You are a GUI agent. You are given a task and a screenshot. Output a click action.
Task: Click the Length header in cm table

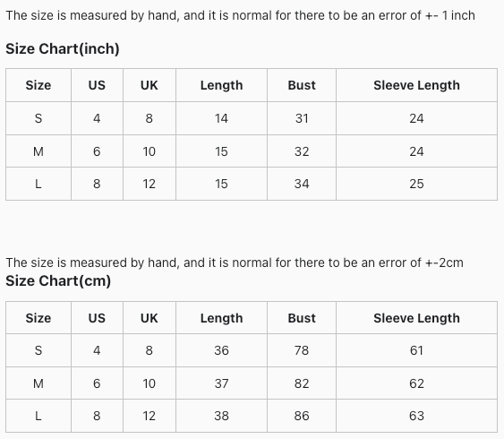pos(221,318)
